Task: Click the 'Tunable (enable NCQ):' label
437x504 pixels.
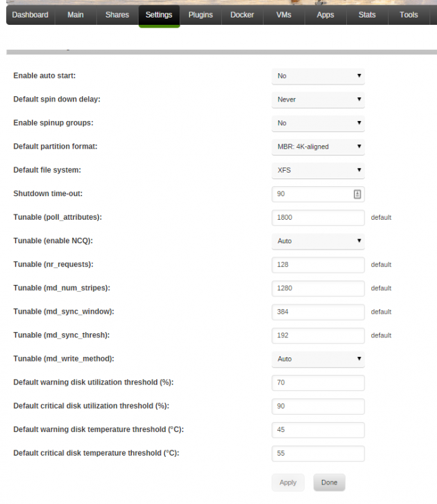Action: [53, 241]
